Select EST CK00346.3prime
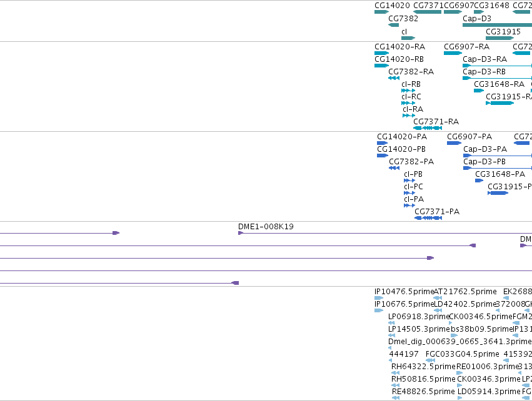The image size is (532, 401). point(489,379)
